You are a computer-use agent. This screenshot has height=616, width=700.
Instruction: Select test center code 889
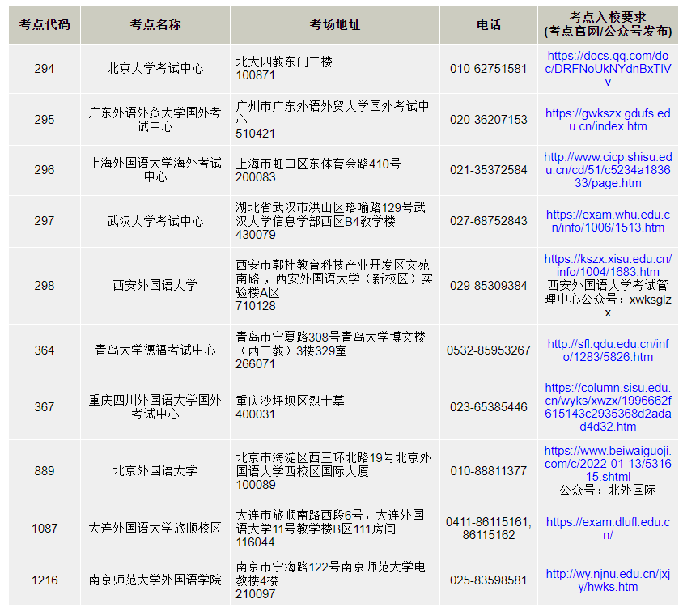(x=45, y=471)
